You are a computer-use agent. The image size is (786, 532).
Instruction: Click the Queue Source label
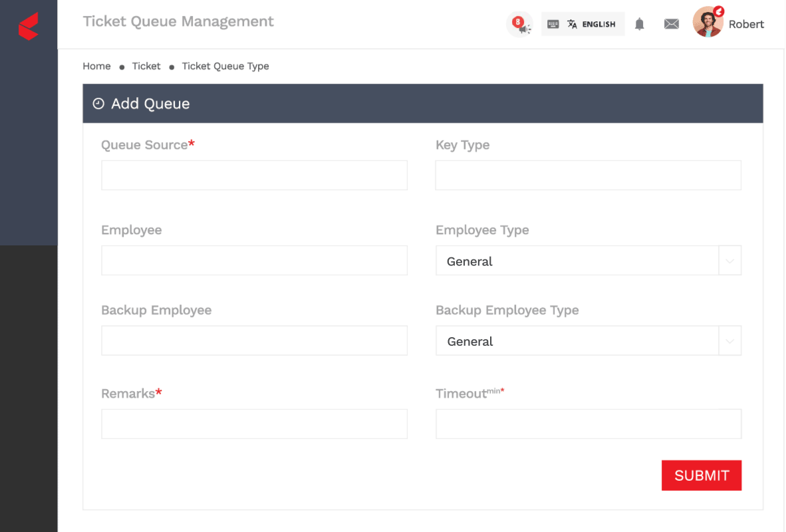click(x=148, y=145)
